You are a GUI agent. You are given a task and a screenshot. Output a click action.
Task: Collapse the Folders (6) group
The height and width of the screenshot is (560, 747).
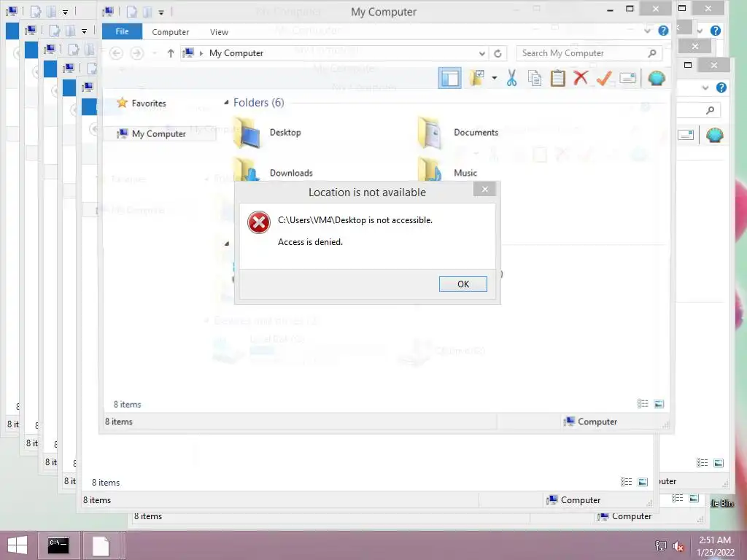click(226, 102)
